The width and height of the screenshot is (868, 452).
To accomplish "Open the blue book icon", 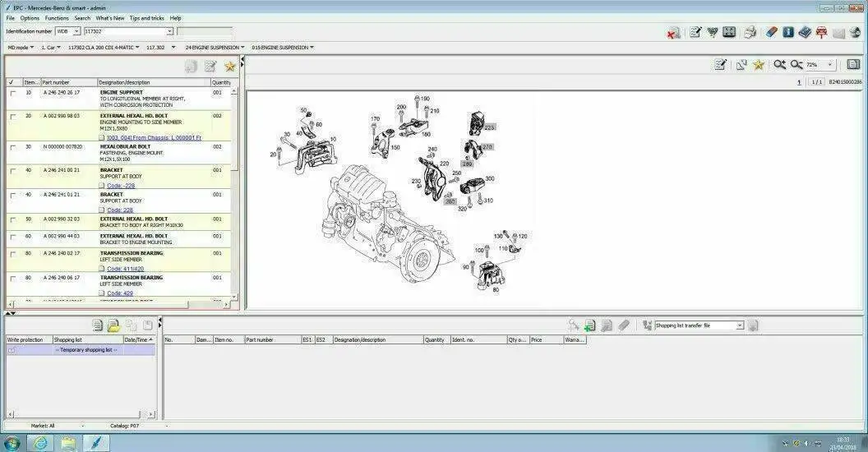I will pyautogui.click(x=805, y=32).
